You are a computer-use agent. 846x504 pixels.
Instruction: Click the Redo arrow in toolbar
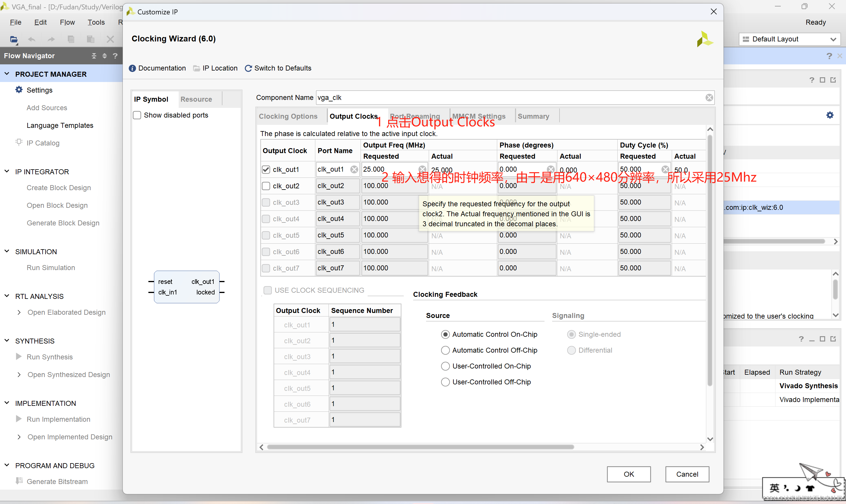pyautogui.click(x=51, y=39)
